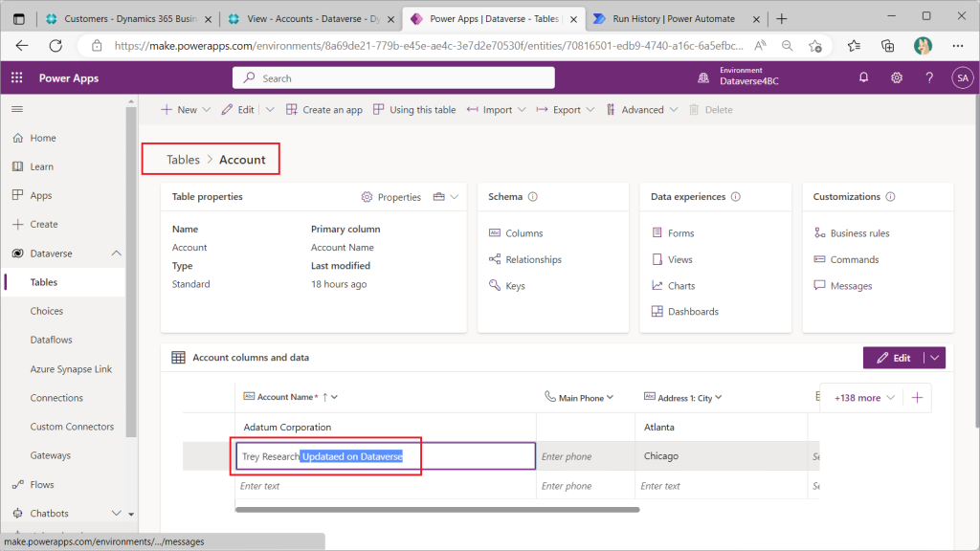
Task: Open browser Collections icon
Action: tap(887, 46)
